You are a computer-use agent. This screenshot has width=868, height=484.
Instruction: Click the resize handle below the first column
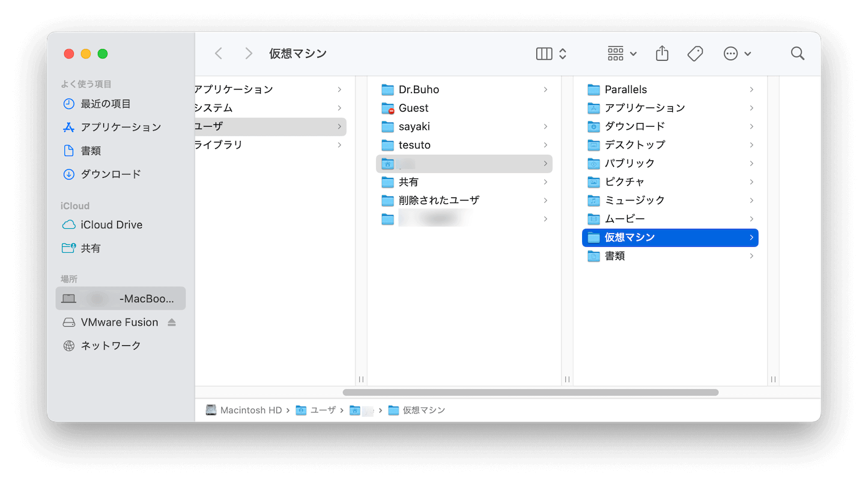361,380
